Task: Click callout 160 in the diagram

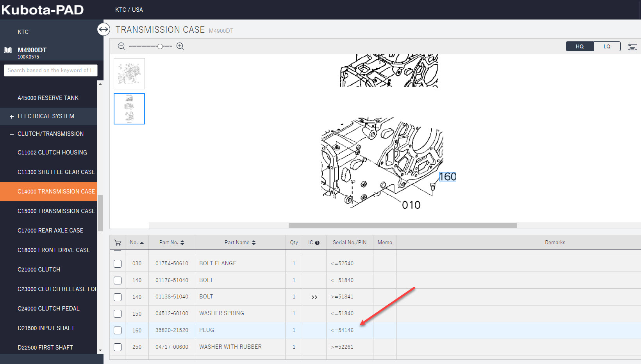Action: (448, 177)
